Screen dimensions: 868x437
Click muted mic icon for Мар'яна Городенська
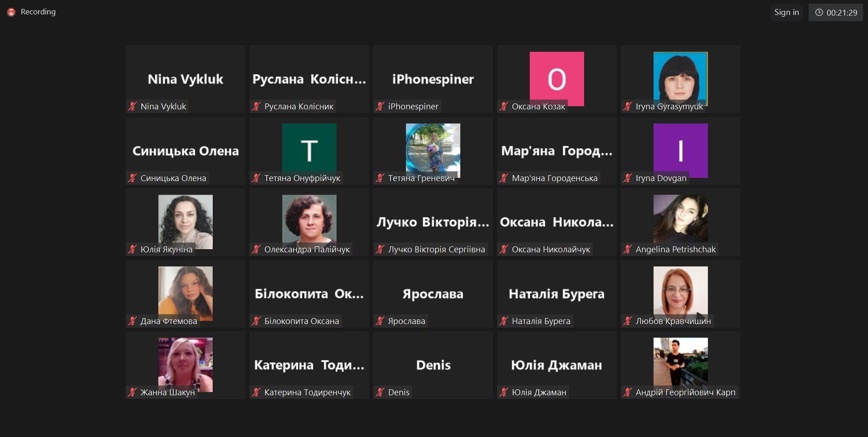503,178
